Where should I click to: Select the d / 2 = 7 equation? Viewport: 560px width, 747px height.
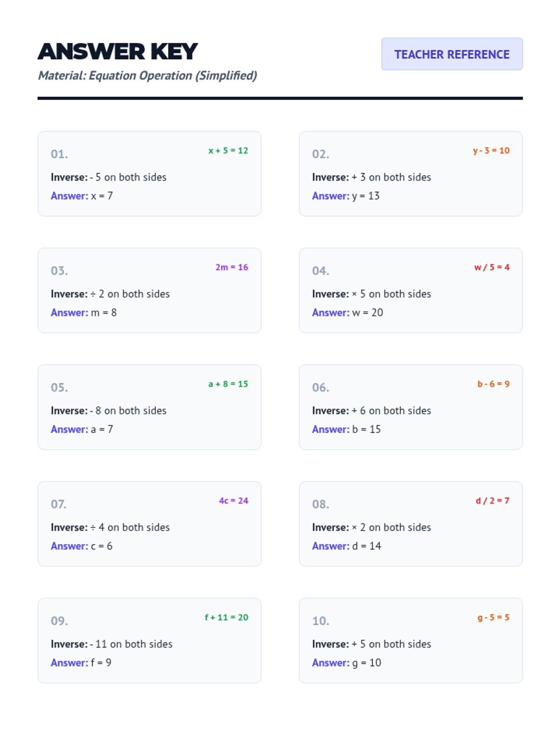(492, 500)
